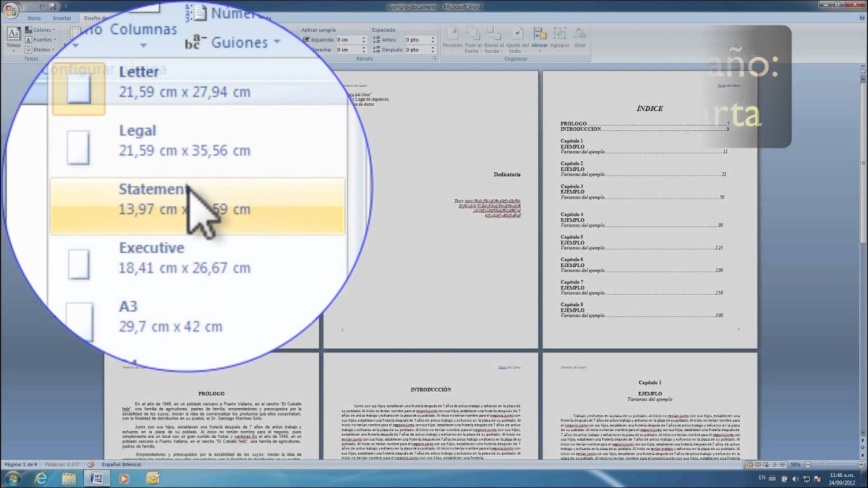
Task: Click the Izquierda indent value field
Action: tap(348, 40)
